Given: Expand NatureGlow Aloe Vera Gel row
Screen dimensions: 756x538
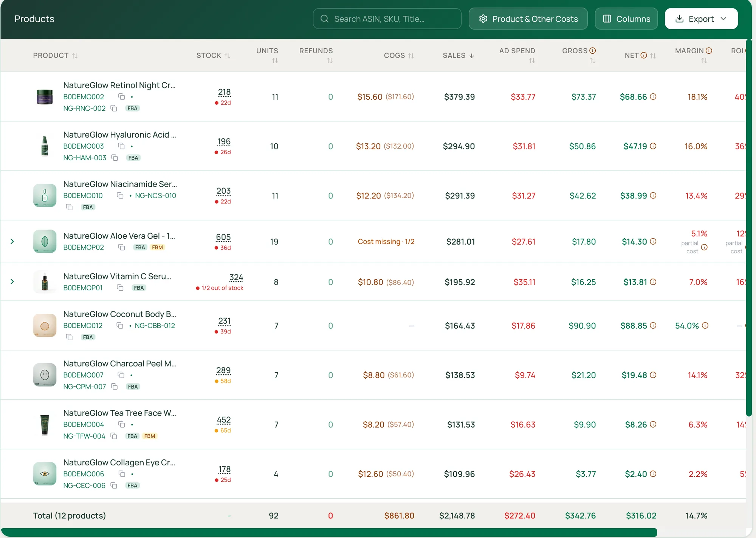Looking at the screenshot, I should click(x=12, y=241).
